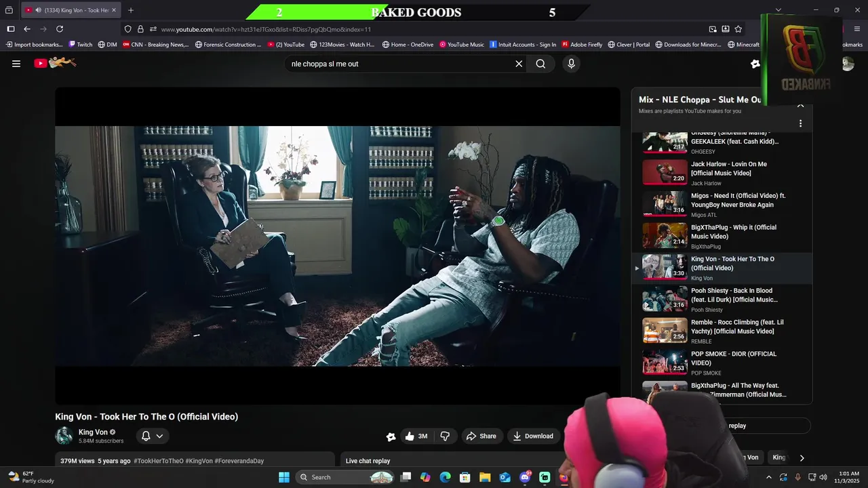Open the YouTube guide hamburger menu
868x488 pixels.
click(x=16, y=64)
